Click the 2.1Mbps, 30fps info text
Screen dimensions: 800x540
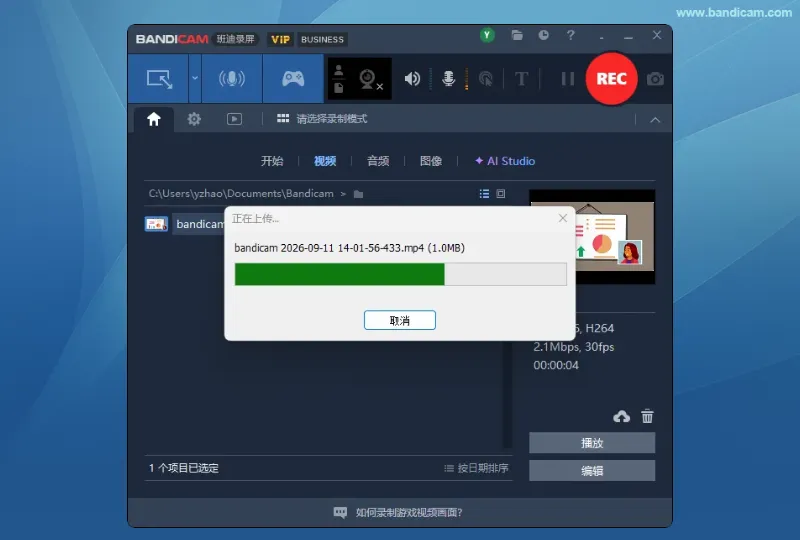(x=573, y=347)
